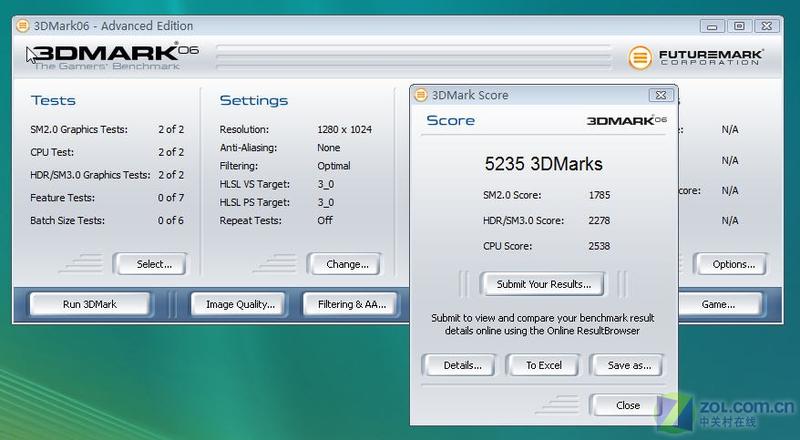The image size is (800, 440).
Task: Click the 5235 3DMarks total score
Action: [x=543, y=164]
